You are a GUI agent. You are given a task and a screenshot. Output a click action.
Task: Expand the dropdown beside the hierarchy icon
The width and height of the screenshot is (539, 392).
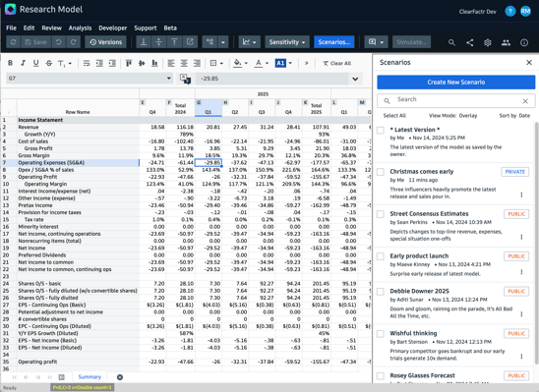[x=223, y=42]
